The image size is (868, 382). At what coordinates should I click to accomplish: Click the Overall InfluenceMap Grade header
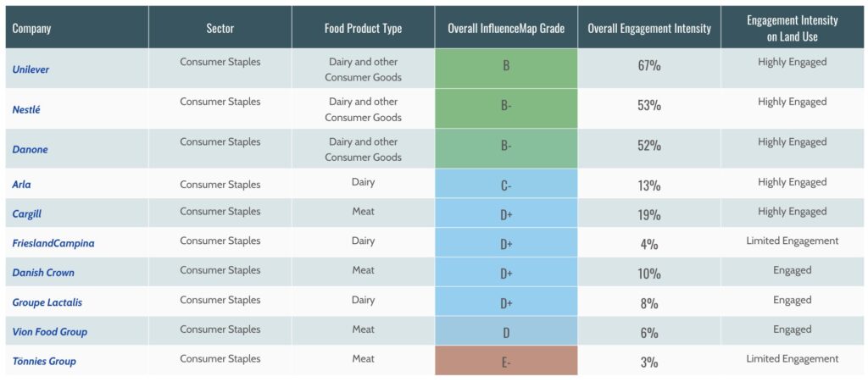(506, 28)
